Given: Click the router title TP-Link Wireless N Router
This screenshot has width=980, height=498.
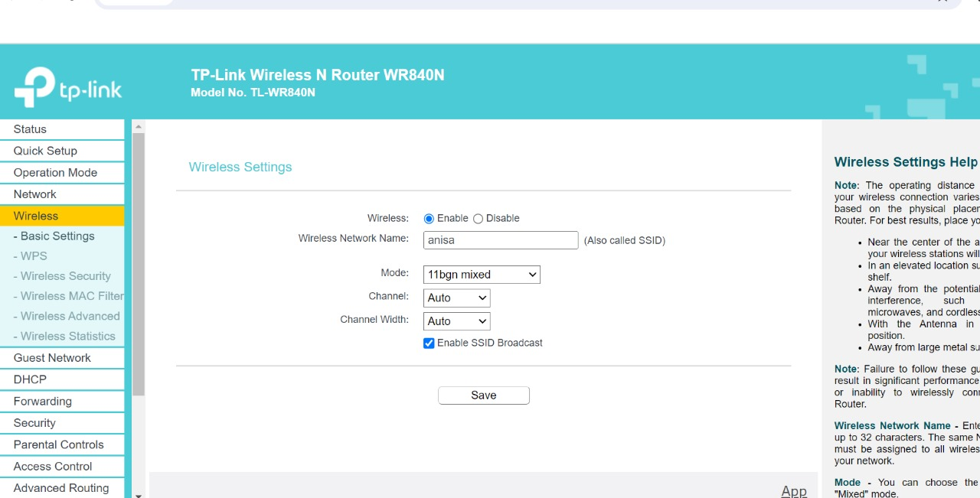Looking at the screenshot, I should [318, 75].
